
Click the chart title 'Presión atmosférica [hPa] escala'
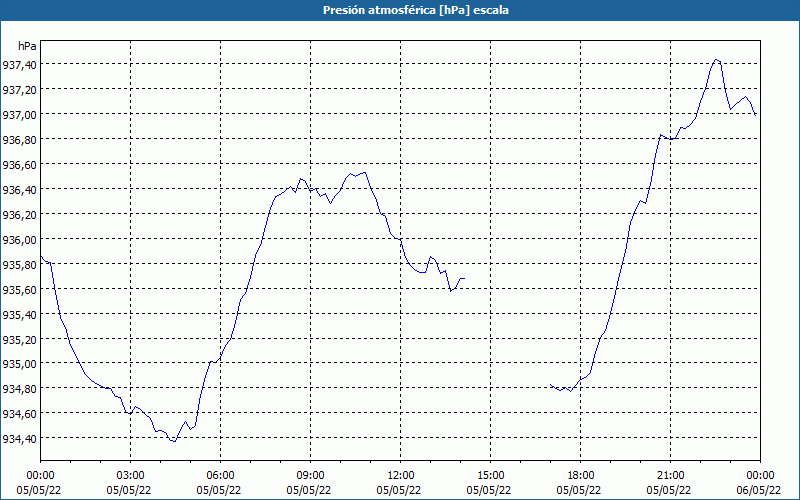(415, 10)
